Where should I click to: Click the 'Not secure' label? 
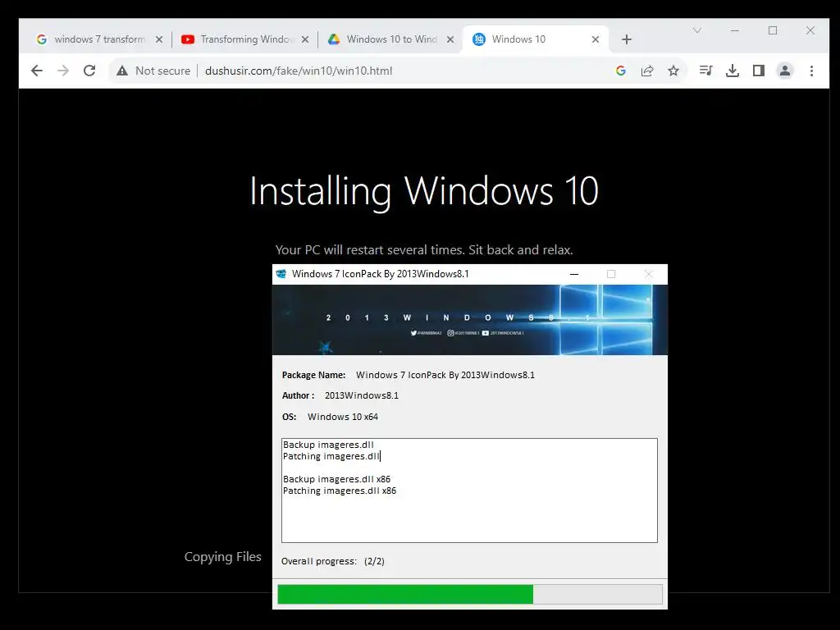click(163, 71)
